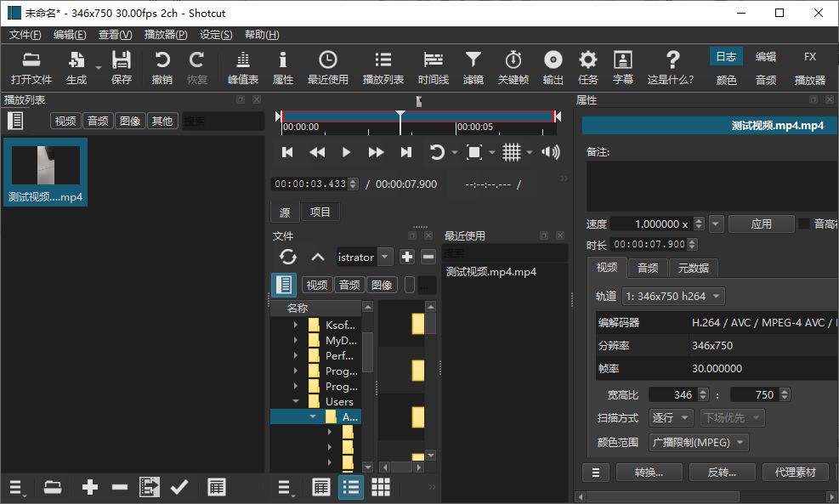The width and height of the screenshot is (839, 504).
Task: Switch Files panel to icon grid view
Action: (x=381, y=487)
